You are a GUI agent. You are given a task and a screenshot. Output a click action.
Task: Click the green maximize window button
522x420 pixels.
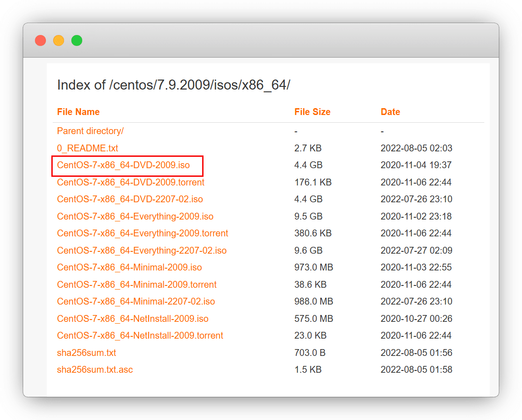pyautogui.click(x=77, y=40)
